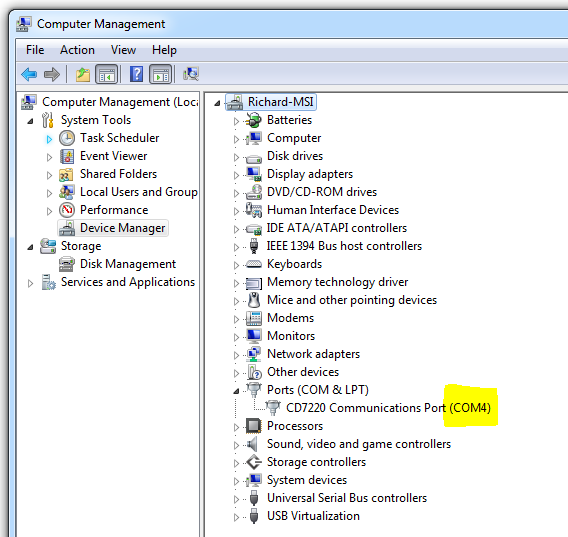This screenshot has height=537, width=568.
Task: Expand the Display adapters category
Action: 236,175
